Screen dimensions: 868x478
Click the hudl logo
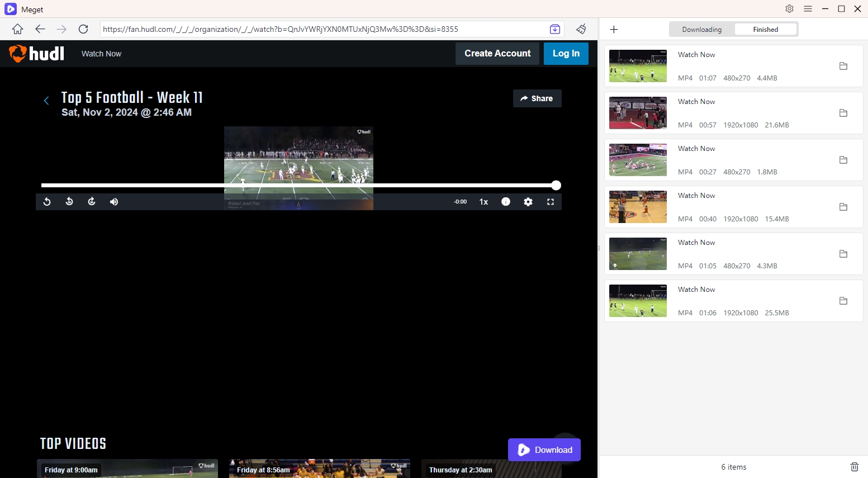(x=36, y=54)
